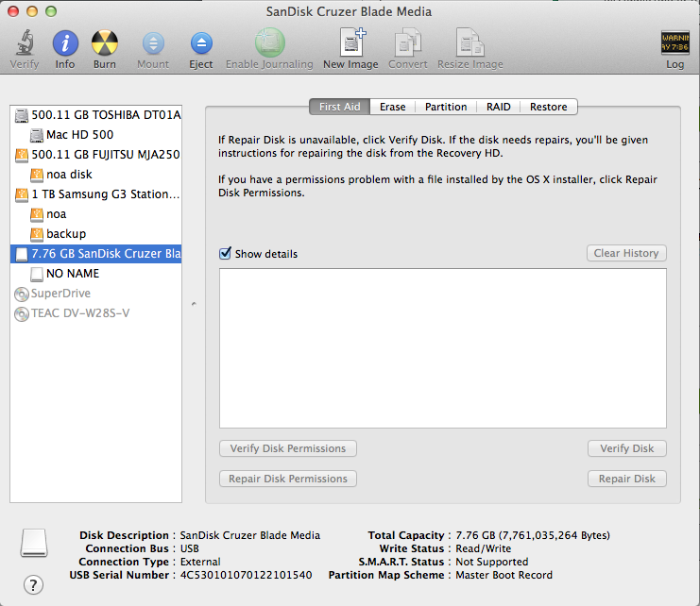Select the backup volume
This screenshot has width=700, height=606.
(x=96, y=234)
